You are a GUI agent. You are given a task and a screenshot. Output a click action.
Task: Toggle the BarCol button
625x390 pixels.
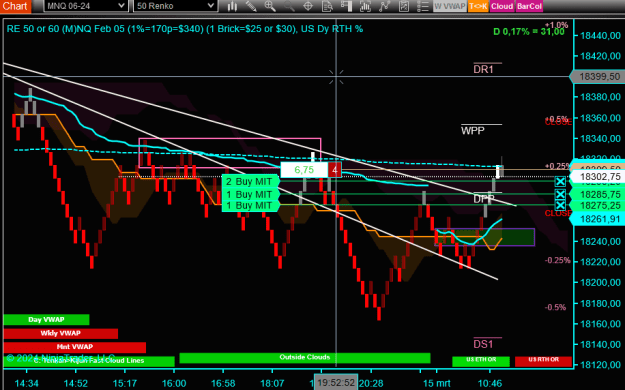[529, 6]
